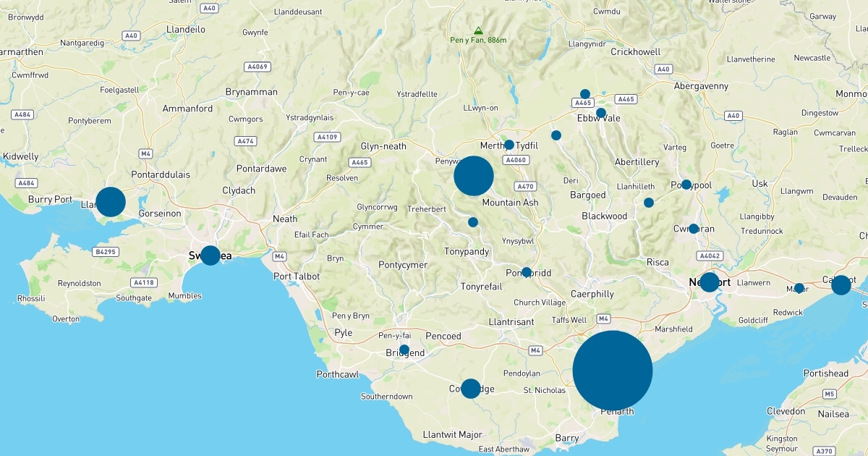Screen dimensions: 868x456
Task: Select the B4295 road shield on Gower
Action: click(106, 252)
